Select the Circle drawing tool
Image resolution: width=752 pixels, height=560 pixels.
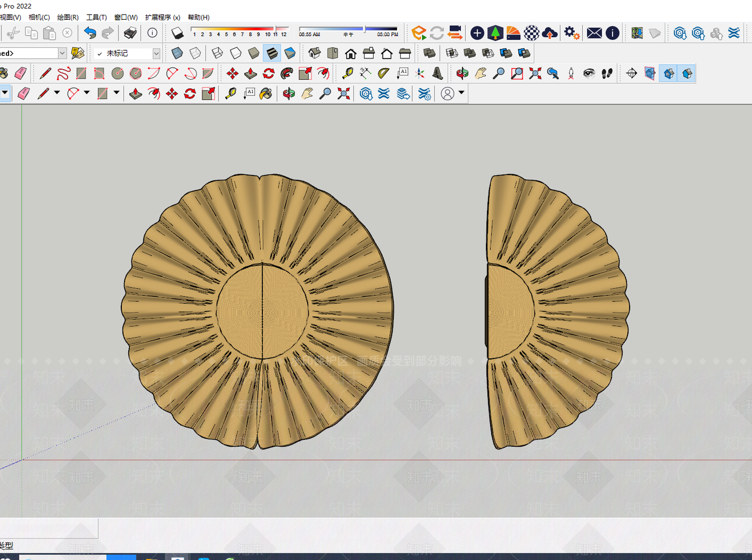117,73
